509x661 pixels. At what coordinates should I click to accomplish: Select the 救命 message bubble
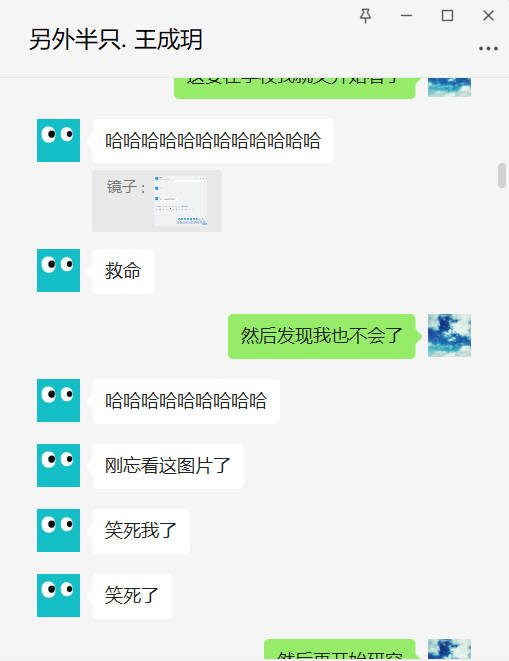click(x=123, y=271)
